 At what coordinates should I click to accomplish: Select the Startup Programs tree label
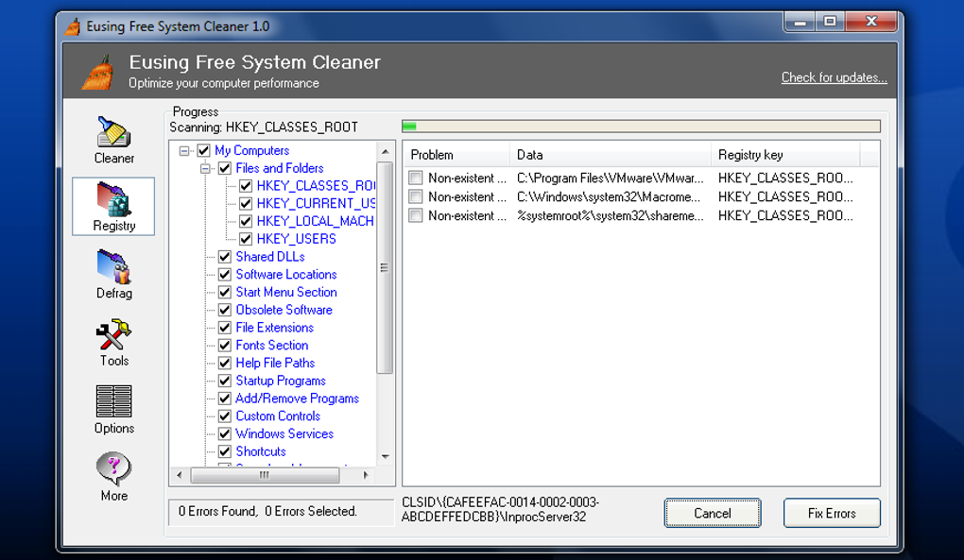(281, 381)
